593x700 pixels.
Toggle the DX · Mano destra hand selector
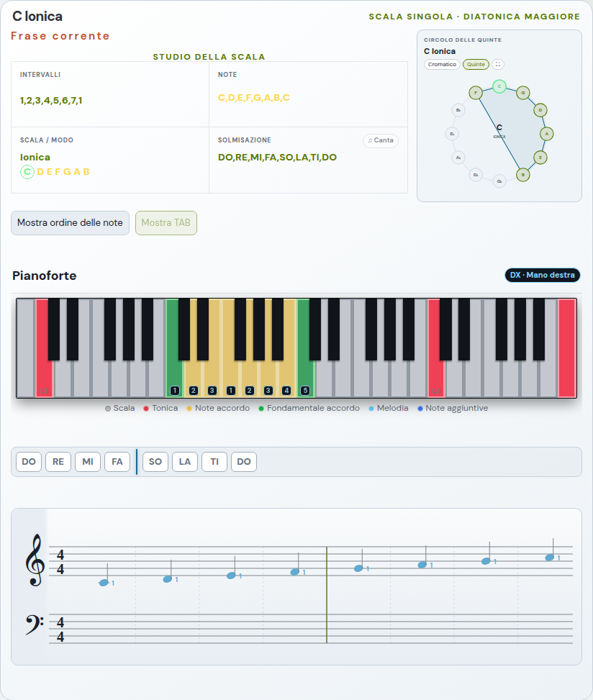[543, 275]
